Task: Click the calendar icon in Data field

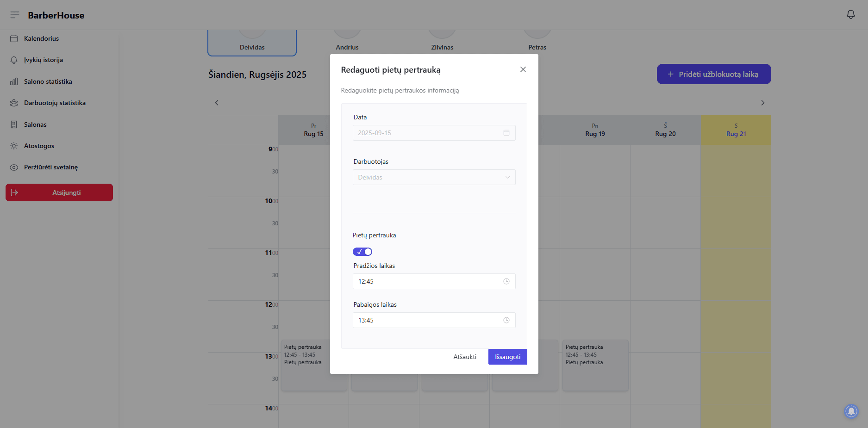Action: [506, 133]
